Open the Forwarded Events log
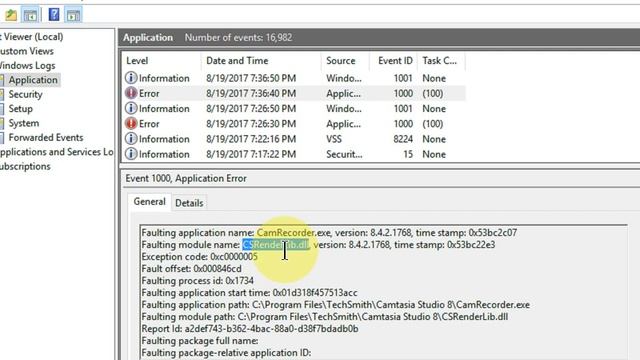The width and height of the screenshot is (640, 360). (46, 138)
